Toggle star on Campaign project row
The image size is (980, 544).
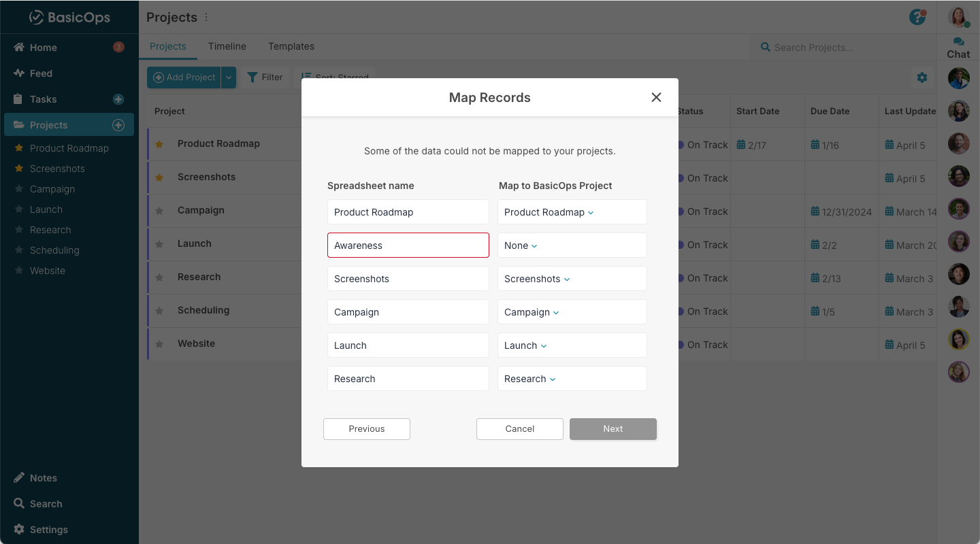(159, 211)
